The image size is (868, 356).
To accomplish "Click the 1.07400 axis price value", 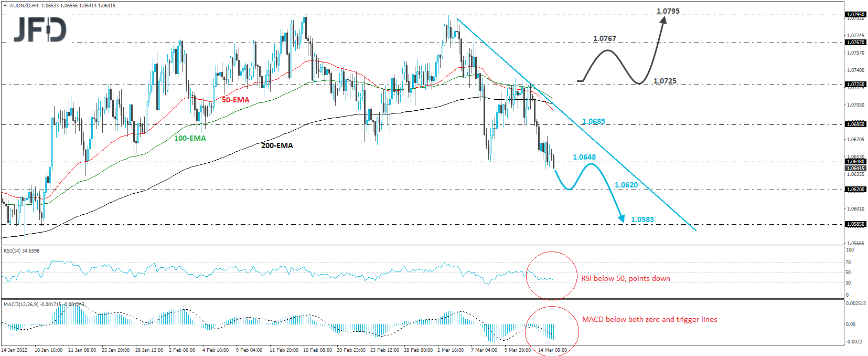I will point(855,70).
